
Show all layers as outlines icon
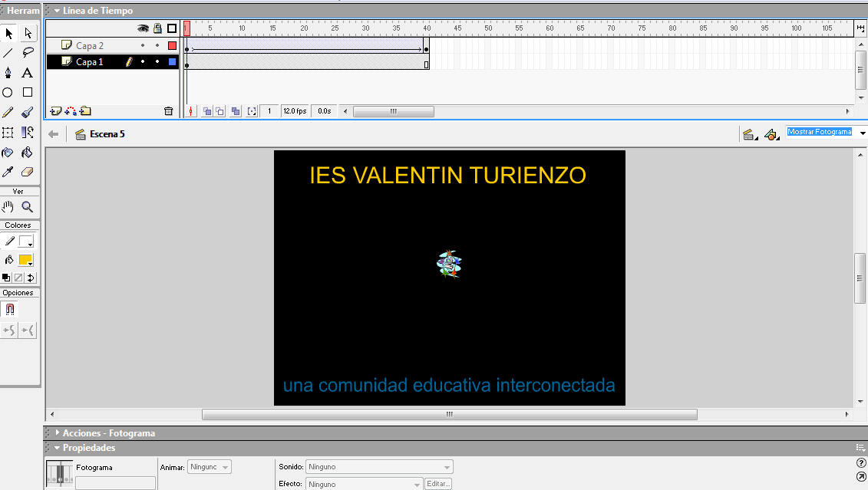pos(172,28)
